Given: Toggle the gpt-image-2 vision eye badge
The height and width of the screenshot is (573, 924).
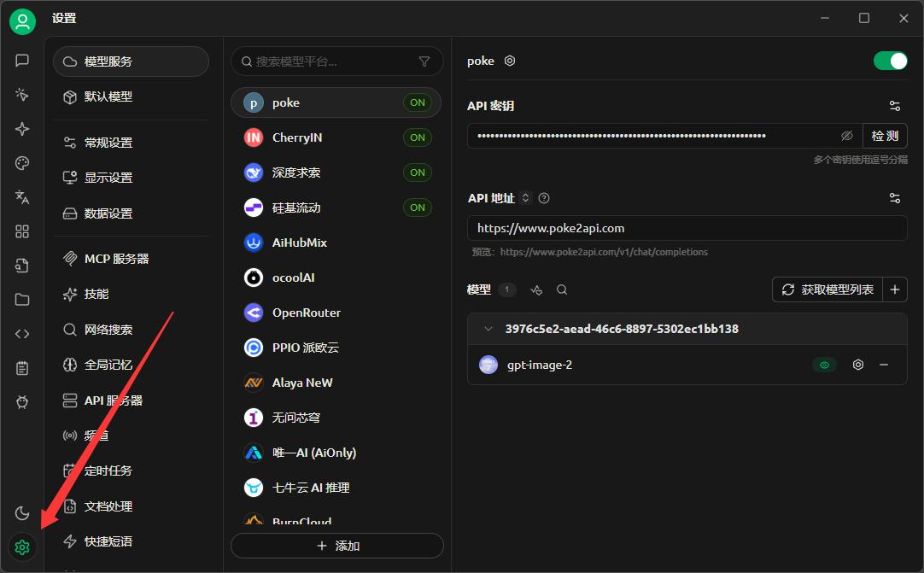Looking at the screenshot, I should [824, 365].
